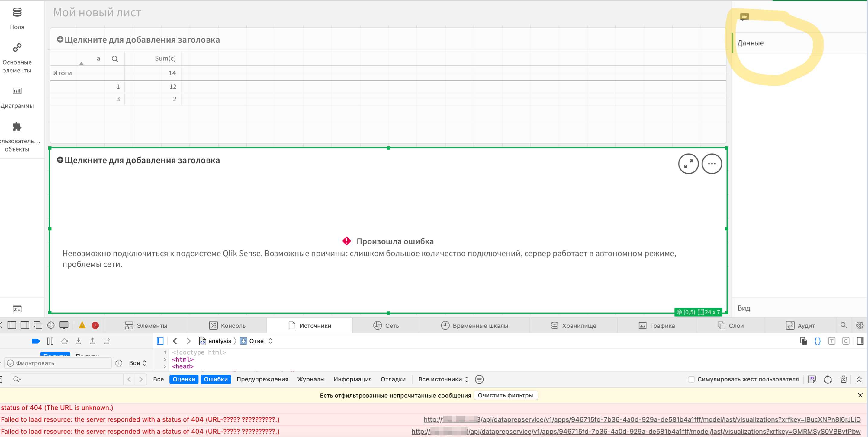868x437 pixels.
Task: Switch to the Элементы tab
Action: (x=146, y=326)
